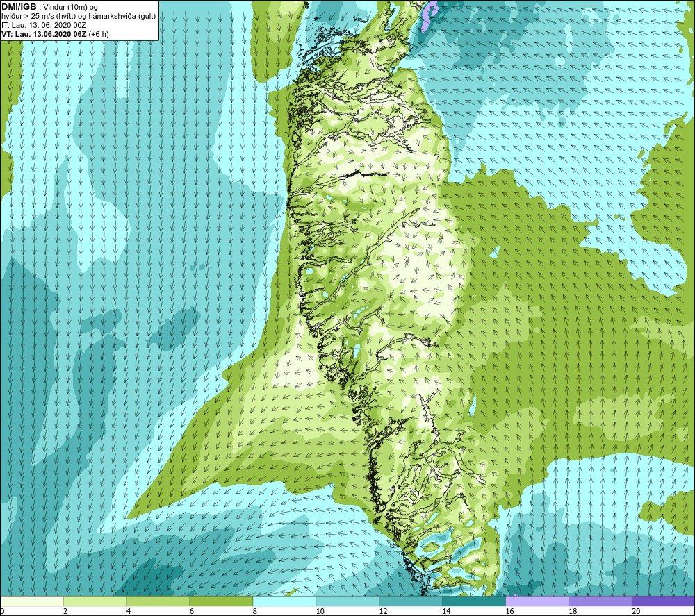Click the 2–4 m/s light green legend swatch
The width and height of the screenshot is (695, 616).
(x=95, y=601)
